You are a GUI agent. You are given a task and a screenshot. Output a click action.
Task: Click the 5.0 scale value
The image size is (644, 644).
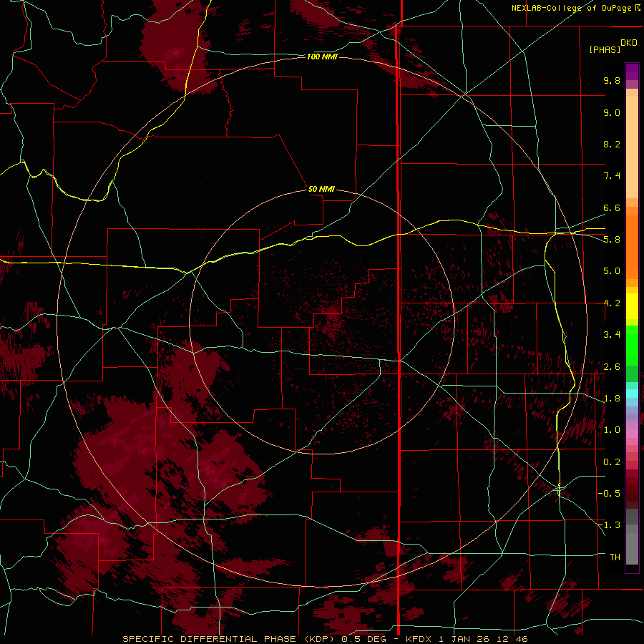click(612, 271)
